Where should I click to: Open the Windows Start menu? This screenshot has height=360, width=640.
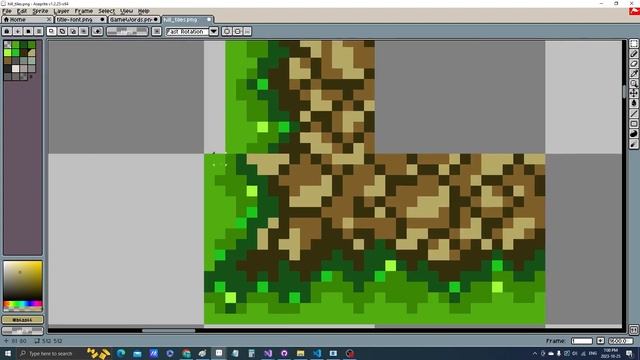click(8, 353)
